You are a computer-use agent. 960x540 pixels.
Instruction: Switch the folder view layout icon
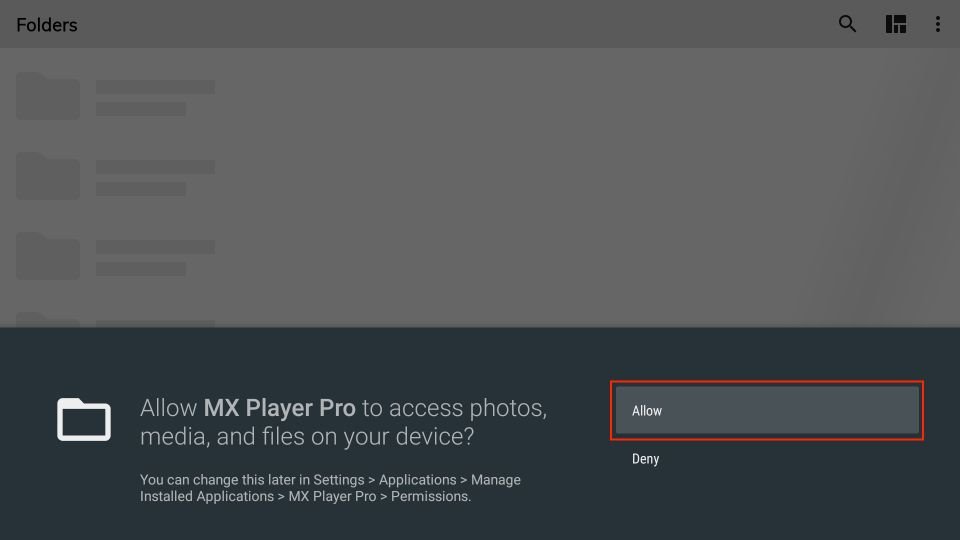[896, 24]
